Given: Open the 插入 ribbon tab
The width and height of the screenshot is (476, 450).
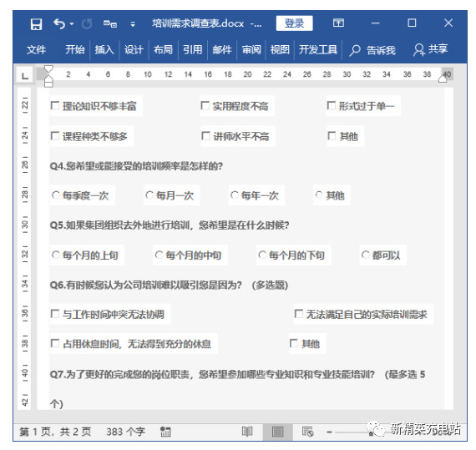Looking at the screenshot, I should 104,49.
